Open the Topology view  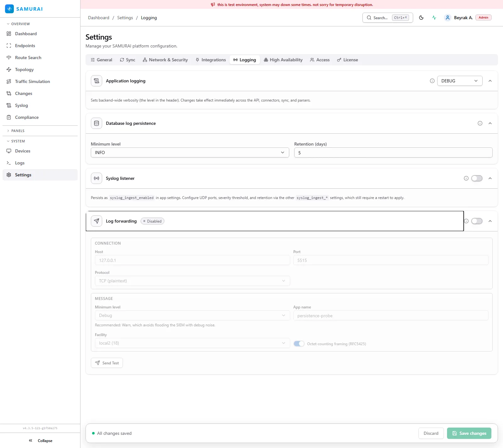(x=40, y=69)
